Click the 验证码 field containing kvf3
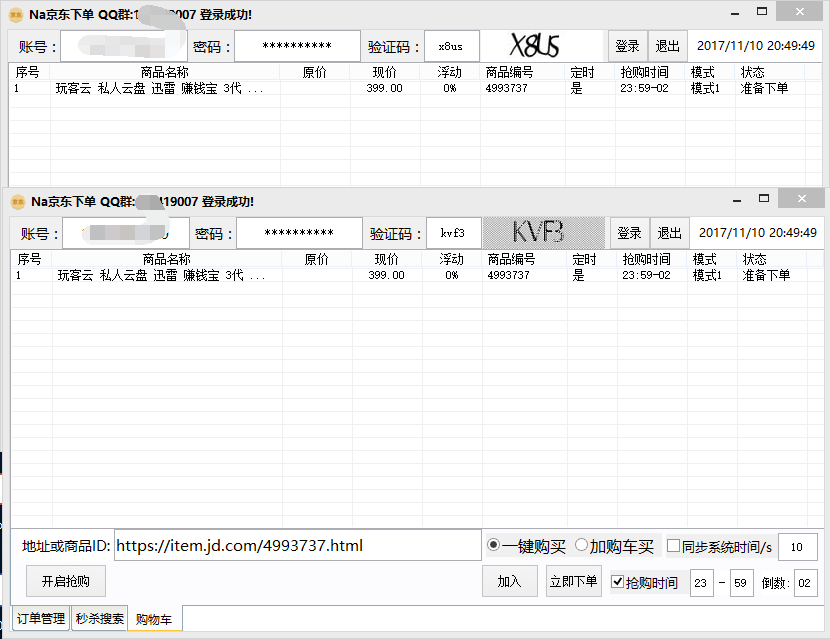Image resolution: width=830 pixels, height=639 pixels. 453,233
